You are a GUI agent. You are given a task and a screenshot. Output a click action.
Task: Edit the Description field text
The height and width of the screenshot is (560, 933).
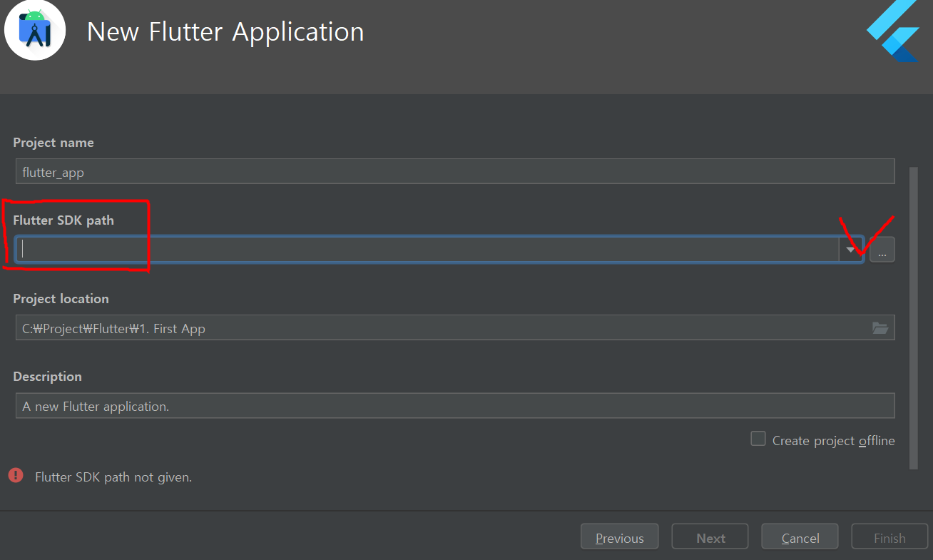point(455,406)
